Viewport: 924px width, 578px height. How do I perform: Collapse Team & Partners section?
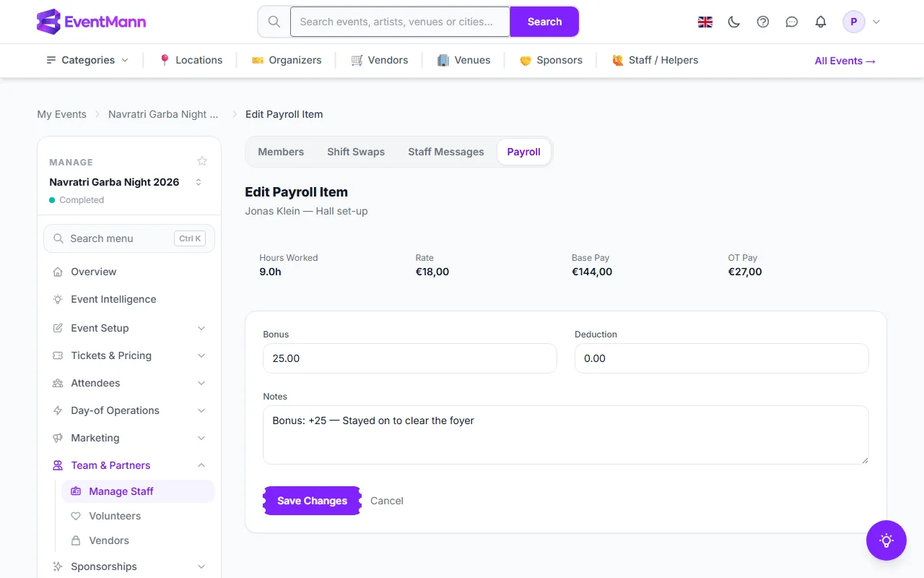[129, 465]
